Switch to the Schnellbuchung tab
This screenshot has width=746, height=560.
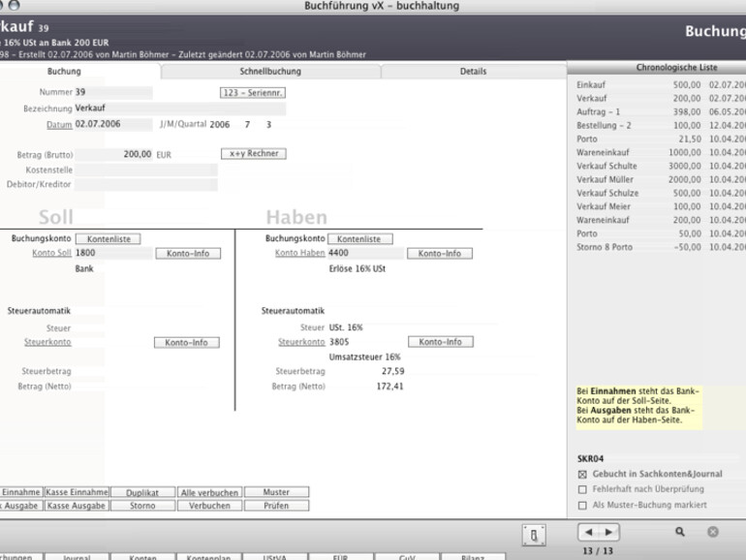270,72
